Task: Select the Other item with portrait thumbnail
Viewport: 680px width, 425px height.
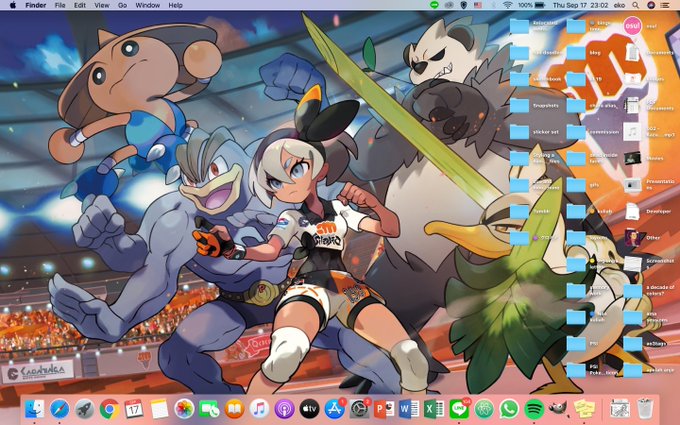Action: point(632,238)
